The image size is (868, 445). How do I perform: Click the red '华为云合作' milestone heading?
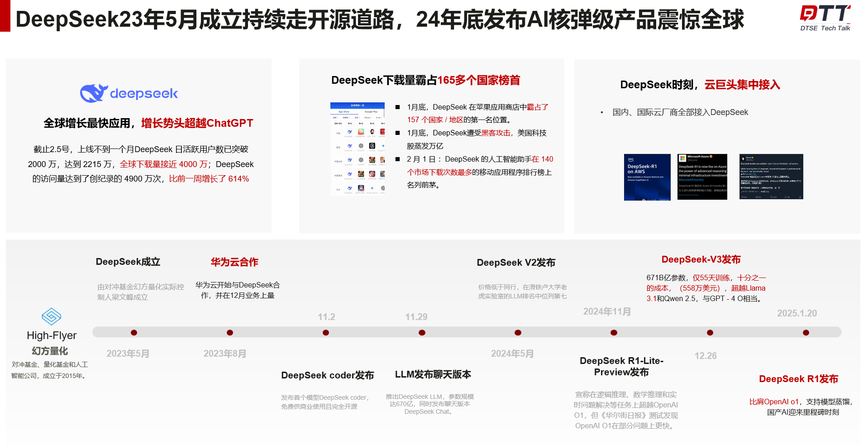pos(234,262)
